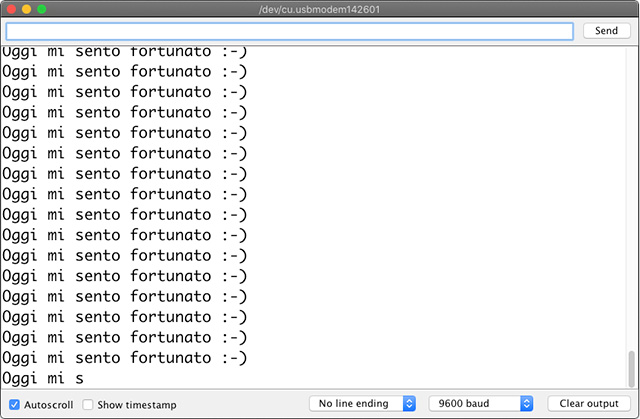Viewport: 640px width, 419px height.
Task: Open the No line ending dropdown
Action: pyautogui.click(x=362, y=403)
